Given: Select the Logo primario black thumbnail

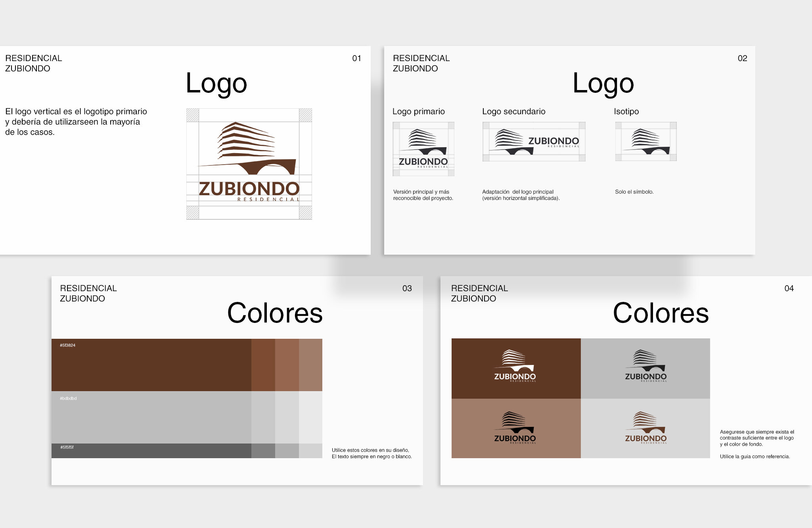Looking at the screenshot, I should click(x=423, y=149).
